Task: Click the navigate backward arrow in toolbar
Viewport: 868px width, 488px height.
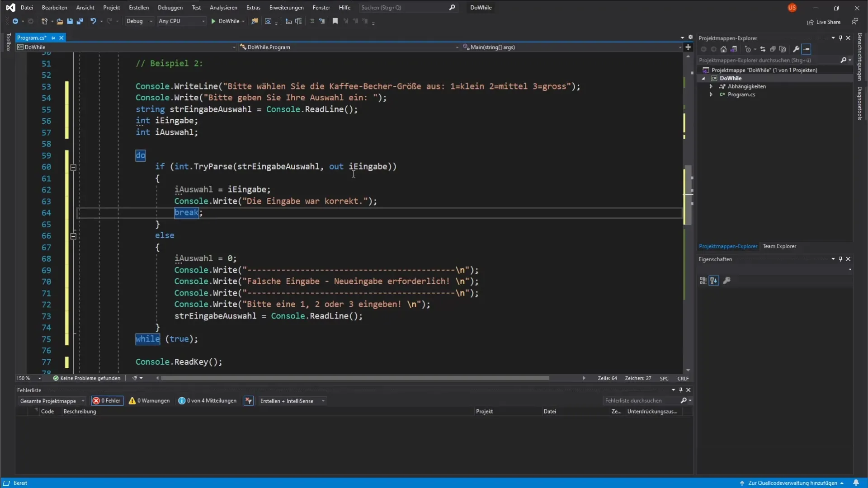Action: coord(15,21)
